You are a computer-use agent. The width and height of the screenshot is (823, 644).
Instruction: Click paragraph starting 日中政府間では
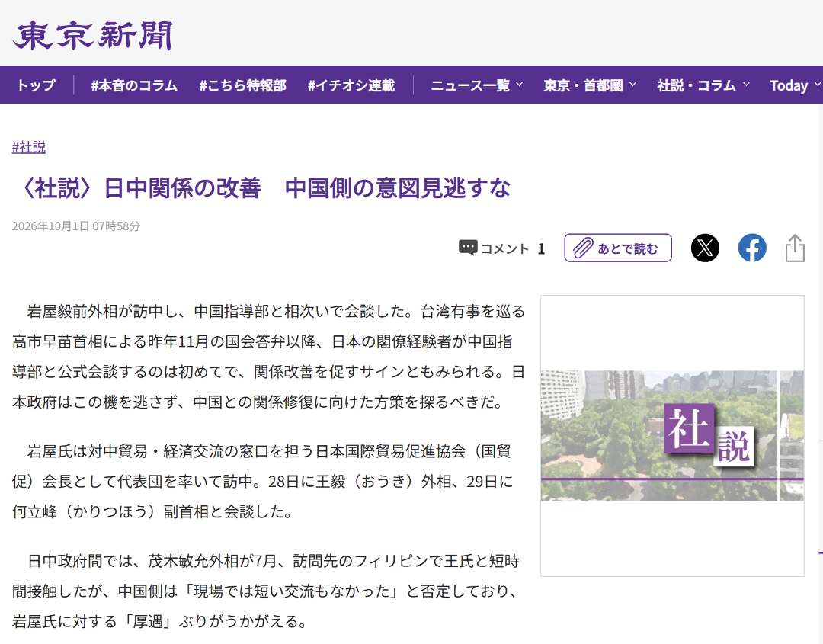click(x=266, y=591)
